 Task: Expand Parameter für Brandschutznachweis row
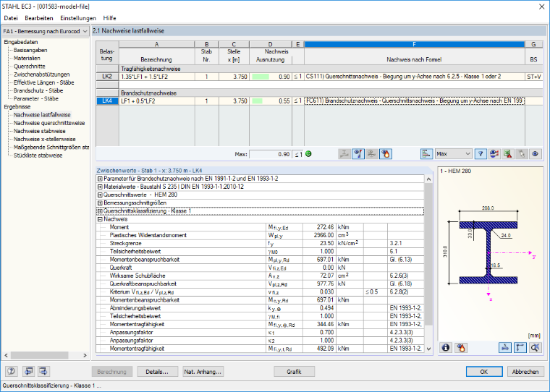(100, 179)
